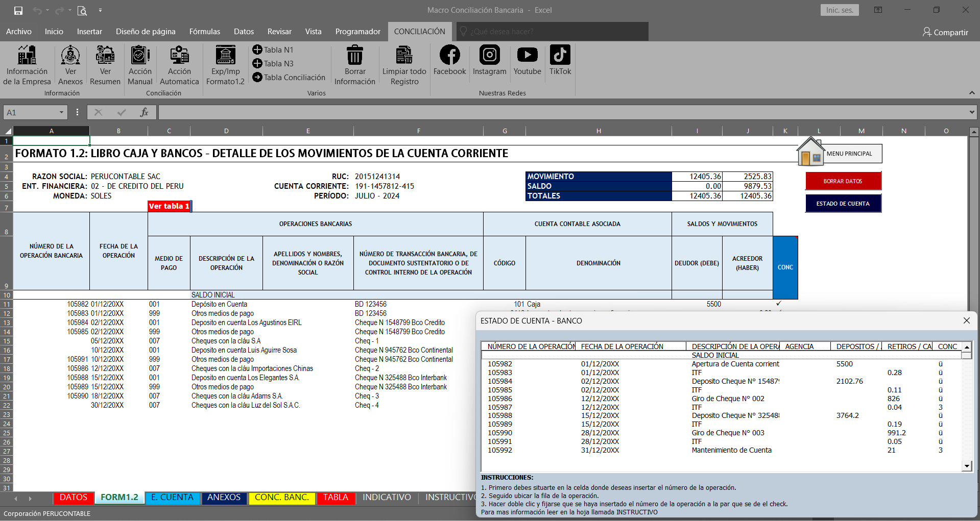
Task: Open the Name Box dropdown arrow
Action: tap(61, 112)
